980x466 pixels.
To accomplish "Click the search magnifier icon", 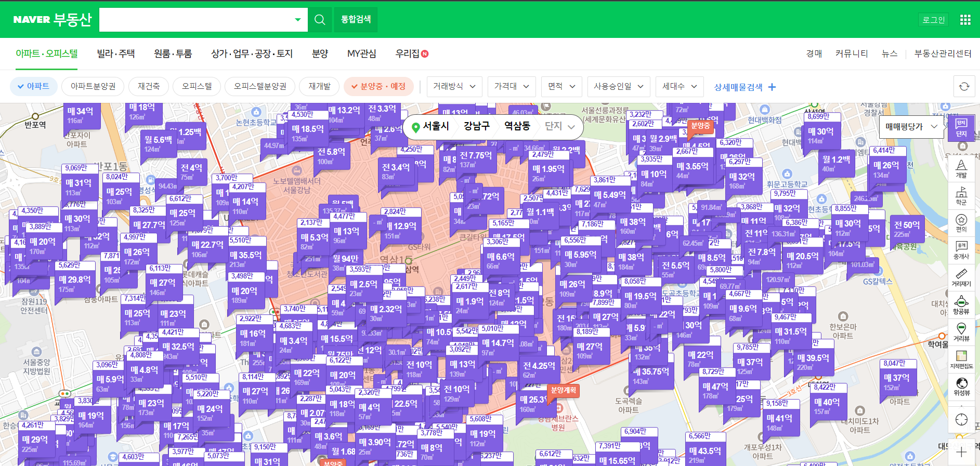I will click(320, 20).
